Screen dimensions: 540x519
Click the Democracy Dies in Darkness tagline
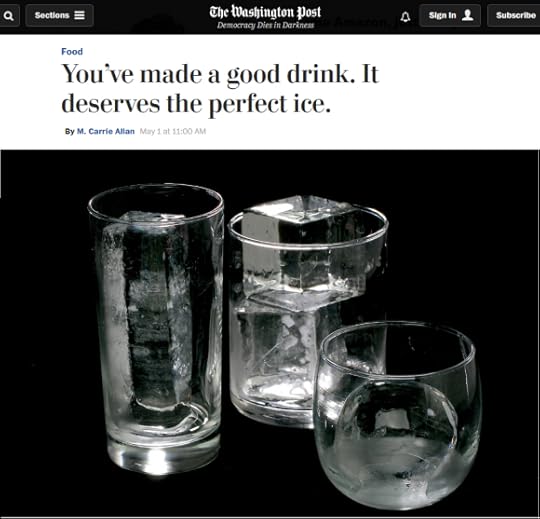266,25
